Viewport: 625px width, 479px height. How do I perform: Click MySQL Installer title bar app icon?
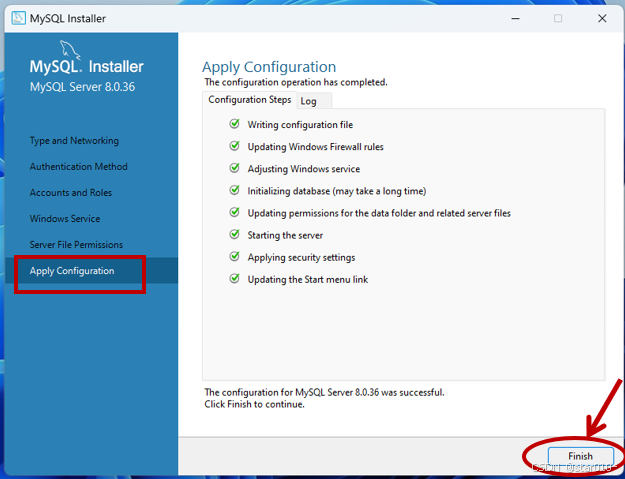[x=18, y=18]
